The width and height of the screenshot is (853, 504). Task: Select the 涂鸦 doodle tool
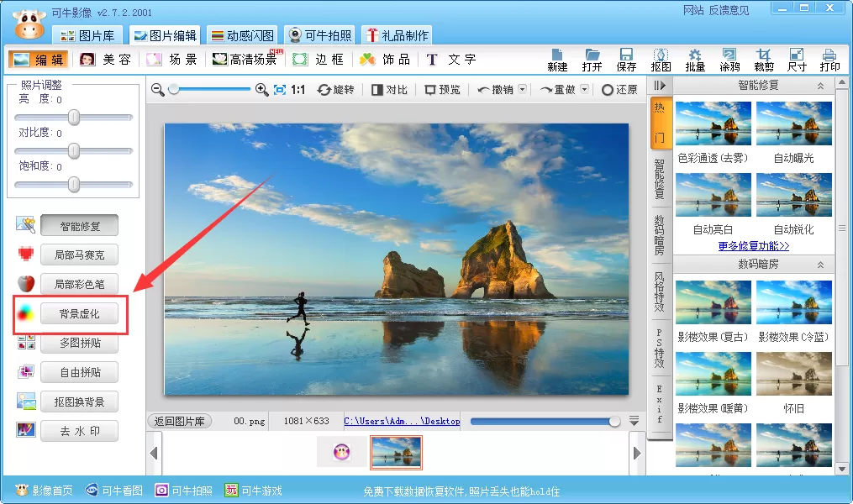(729, 60)
